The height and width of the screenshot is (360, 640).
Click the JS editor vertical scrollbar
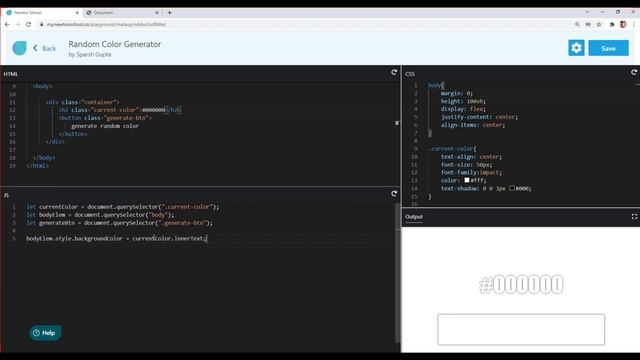click(398, 272)
